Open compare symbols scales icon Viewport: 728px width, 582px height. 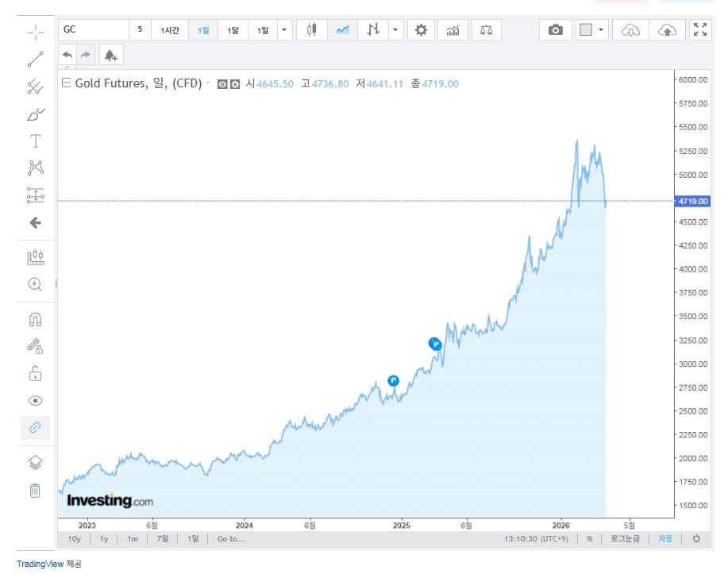(x=486, y=29)
